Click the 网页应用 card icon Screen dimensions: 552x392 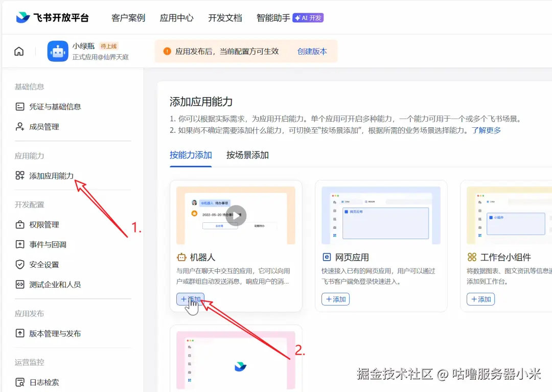[x=327, y=257]
